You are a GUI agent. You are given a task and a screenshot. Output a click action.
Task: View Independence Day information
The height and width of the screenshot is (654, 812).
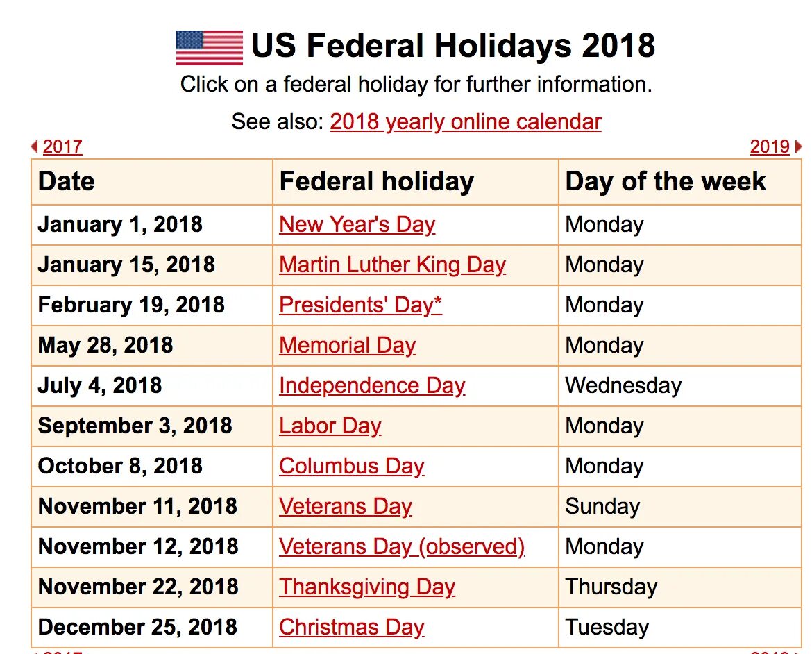pos(372,385)
